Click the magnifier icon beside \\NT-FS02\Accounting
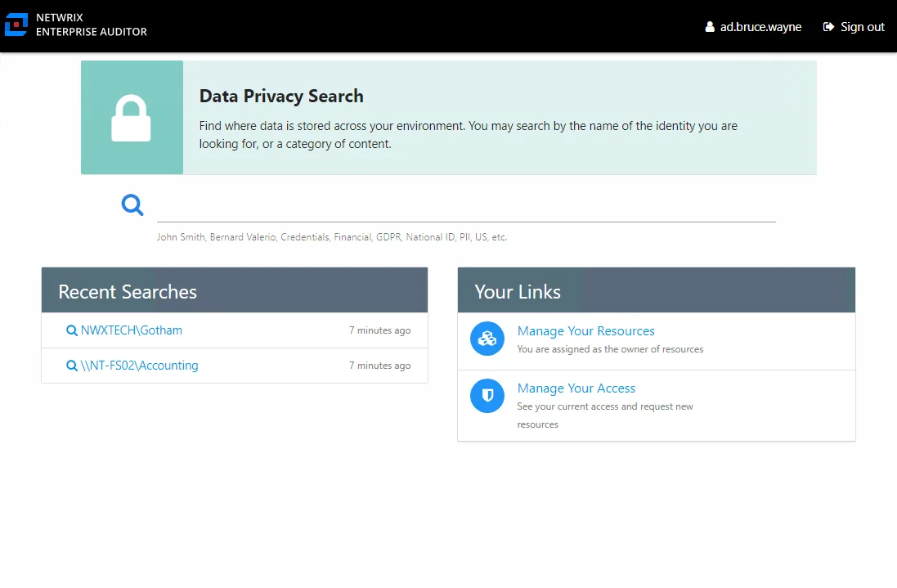The height and width of the screenshot is (588, 897). 71,366
